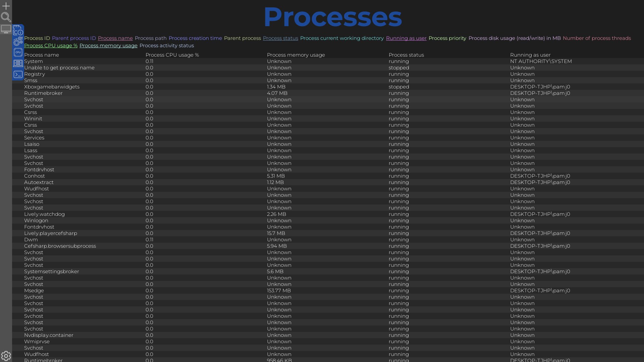Select the 'Unable to get process name' row

[328, 68]
